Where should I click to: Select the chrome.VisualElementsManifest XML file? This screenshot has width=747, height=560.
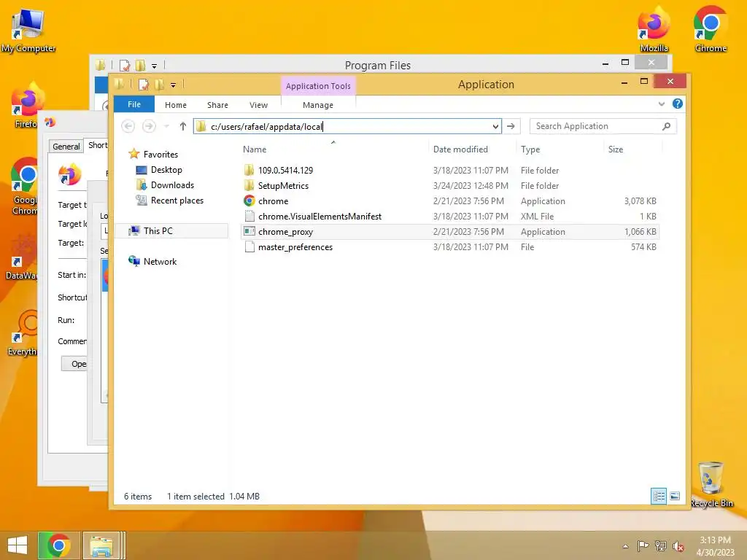point(320,216)
